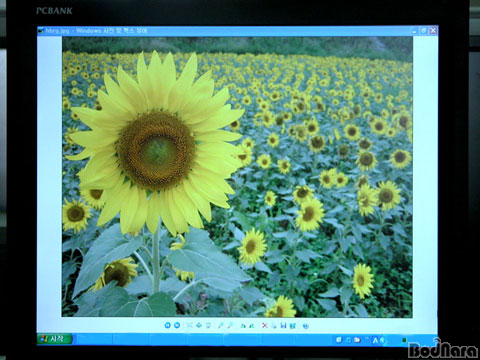This screenshot has width=480, height=360.
Task: Open the folder icon in the taskbar tray
Action: pyautogui.click(x=357, y=340)
